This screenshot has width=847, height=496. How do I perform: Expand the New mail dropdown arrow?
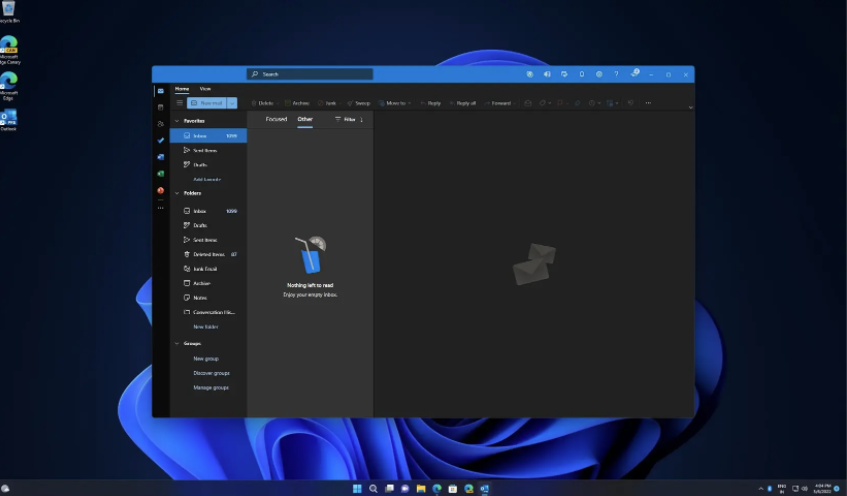click(x=233, y=103)
